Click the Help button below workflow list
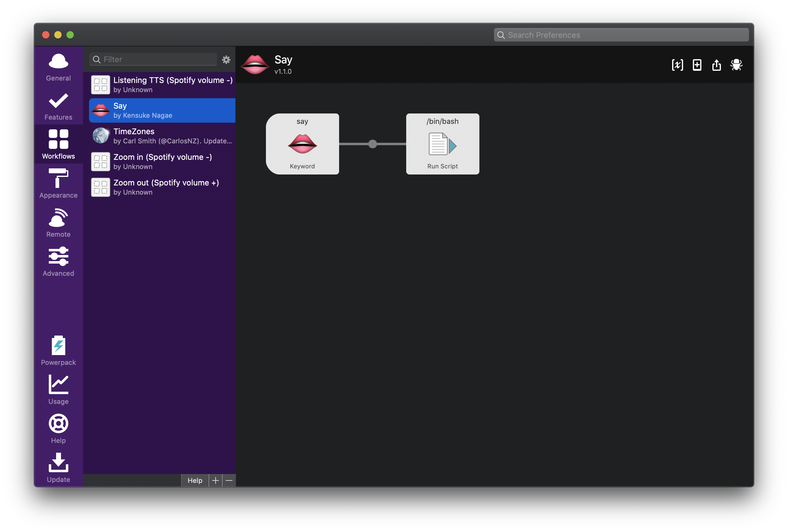Image resolution: width=788 pixels, height=532 pixels. coord(195,480)
